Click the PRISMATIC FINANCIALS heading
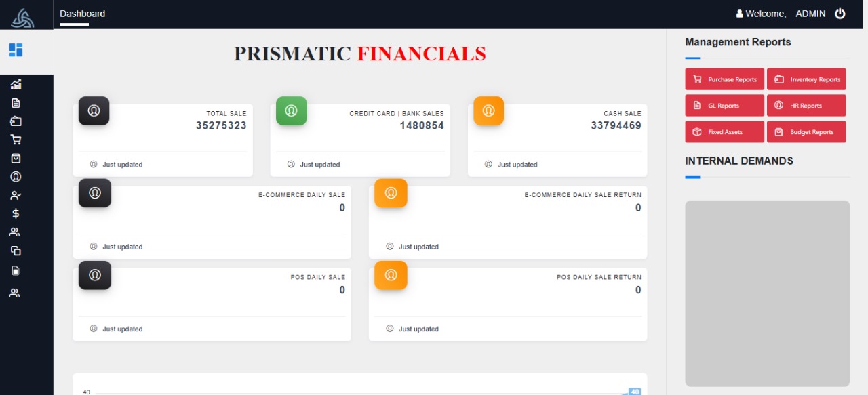 360,54
